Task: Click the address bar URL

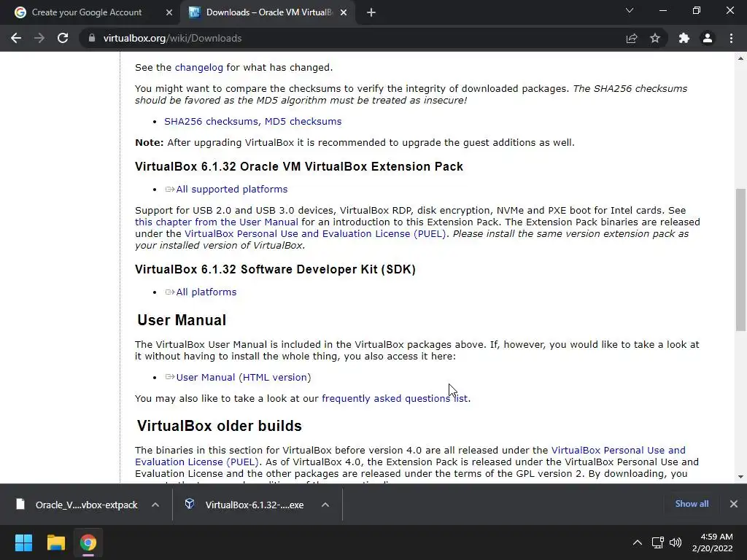Action: (172, 38)
